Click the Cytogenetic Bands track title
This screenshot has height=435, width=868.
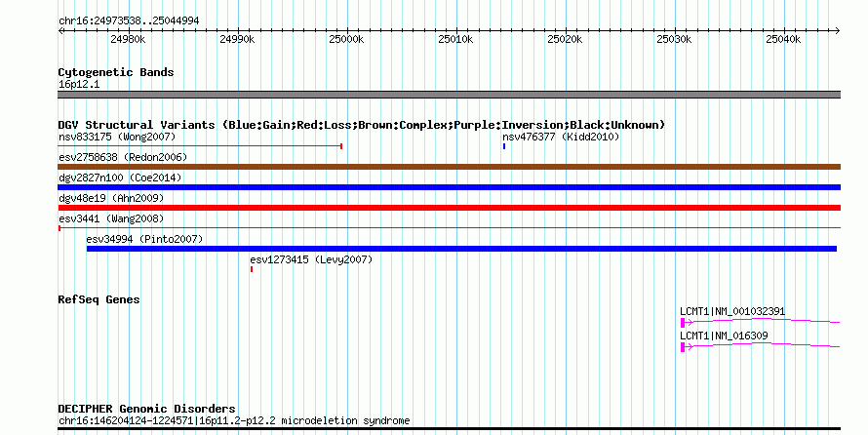coord(116,72)
